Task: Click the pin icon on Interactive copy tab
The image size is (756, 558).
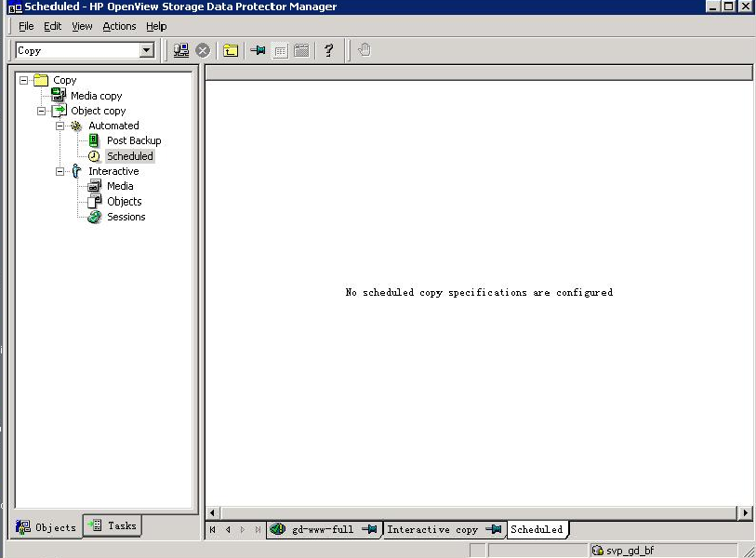Action: coord(494,529)
